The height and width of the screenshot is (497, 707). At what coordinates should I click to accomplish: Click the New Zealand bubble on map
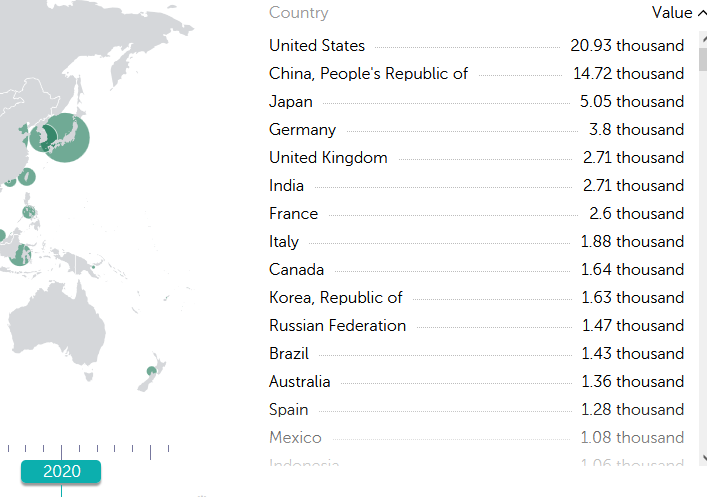pos(152,371)
